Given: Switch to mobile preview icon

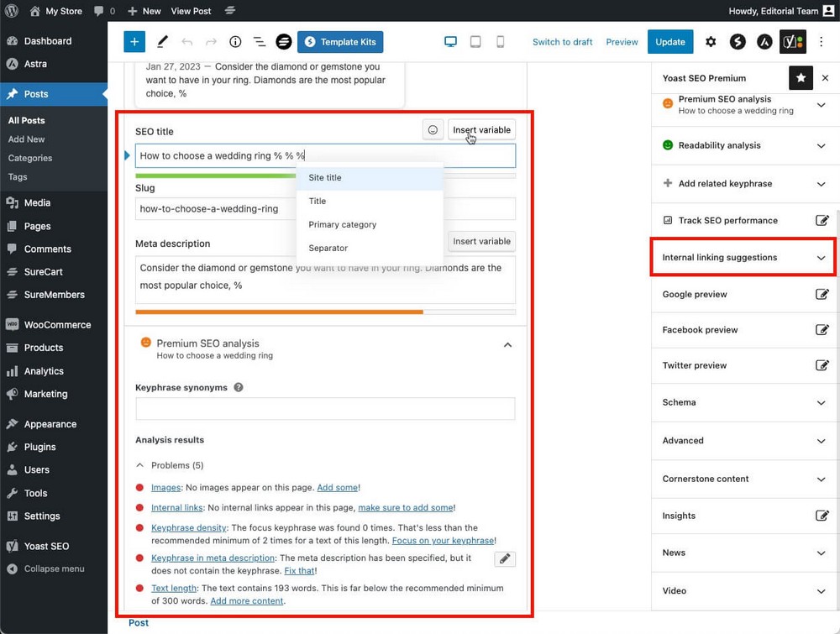Looking at the screenshot, I should tap(500, 42).
